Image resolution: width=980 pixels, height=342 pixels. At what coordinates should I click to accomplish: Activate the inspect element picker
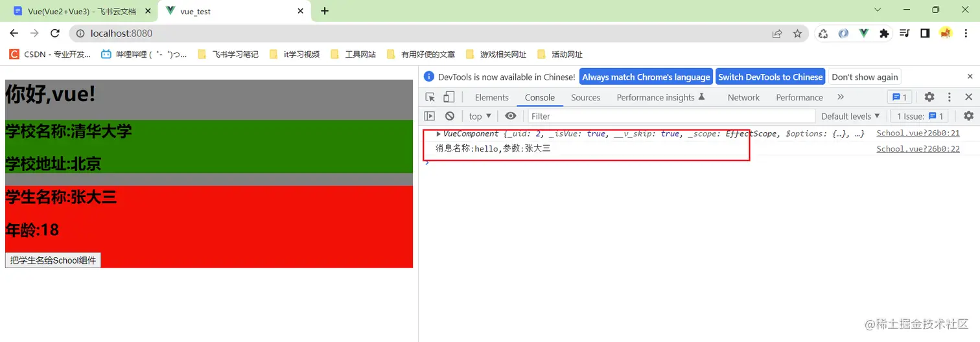(x=430, y=97)
